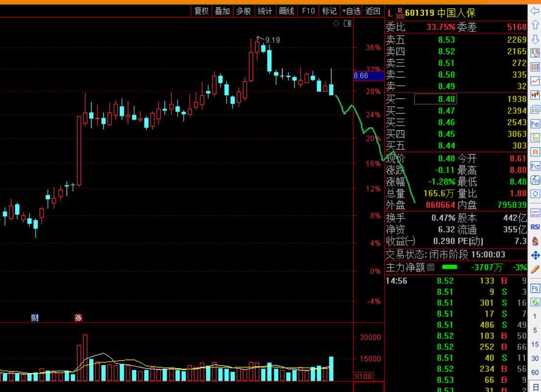Screen dimensions: 541x392
Task: Click the 外盘 value 860664
Action: (x=440, y=205)
